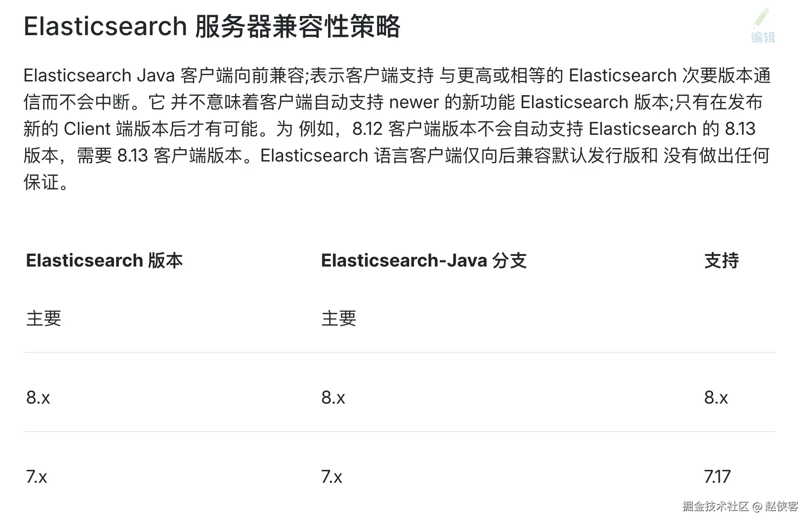
Task: Click the 主要 cell under Elasticsearch 版本
Action: pyautogui.click(x=43, y=318)
